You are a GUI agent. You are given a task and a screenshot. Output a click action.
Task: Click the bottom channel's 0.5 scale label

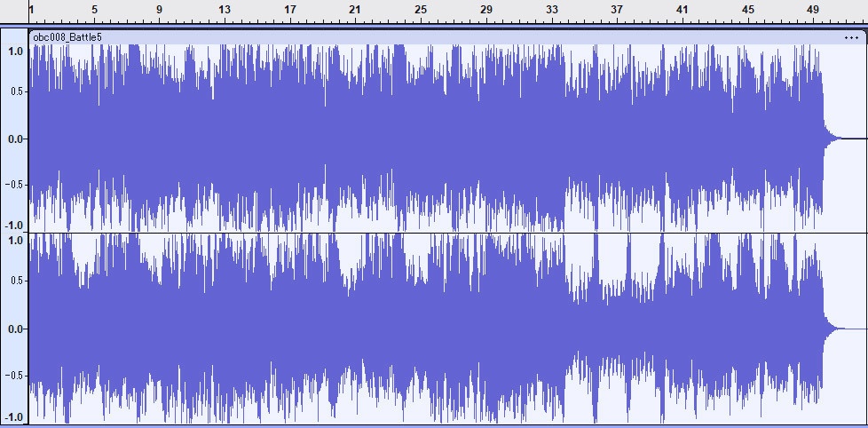click(16, 281)
